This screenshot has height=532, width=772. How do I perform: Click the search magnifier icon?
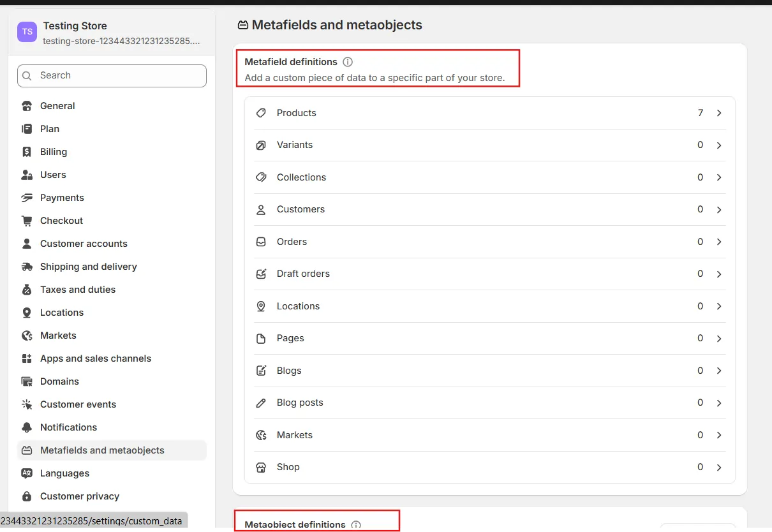pos(27,75)
